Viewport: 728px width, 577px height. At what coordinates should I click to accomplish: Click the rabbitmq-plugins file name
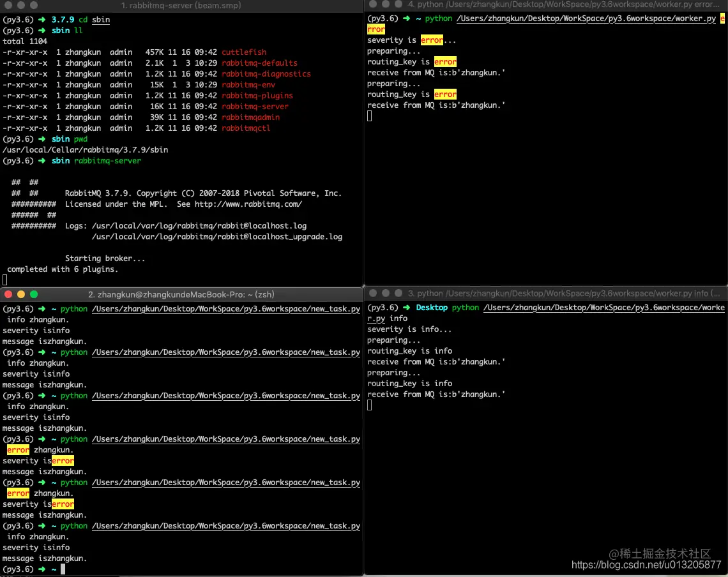coord(257,96)
